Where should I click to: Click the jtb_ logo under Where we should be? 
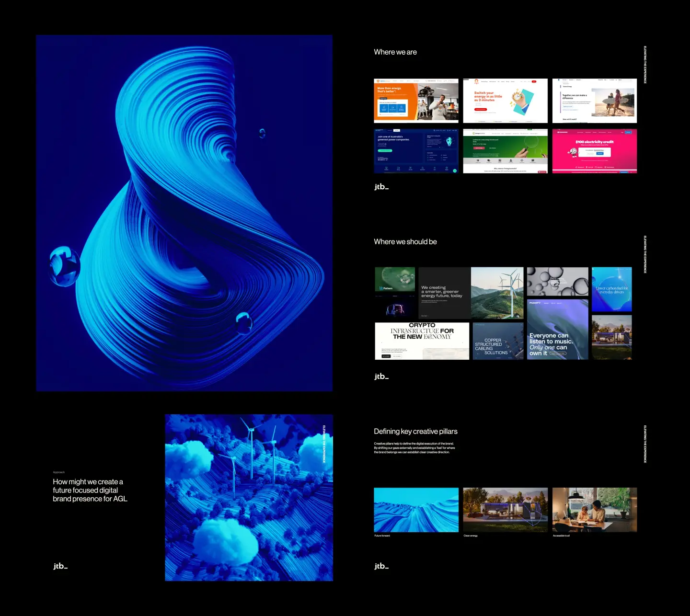tap(381, 376)
